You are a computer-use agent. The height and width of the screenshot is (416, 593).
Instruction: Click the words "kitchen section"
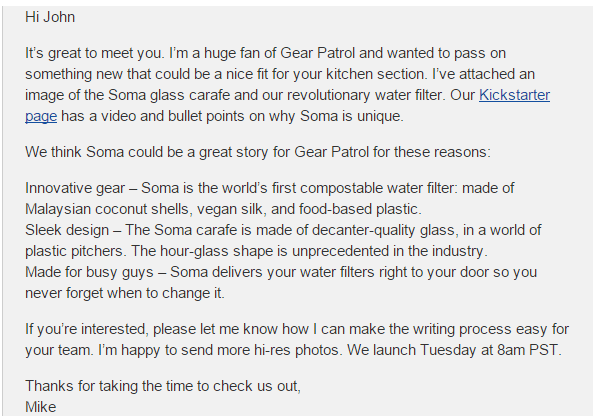click(x=377, y=74)
